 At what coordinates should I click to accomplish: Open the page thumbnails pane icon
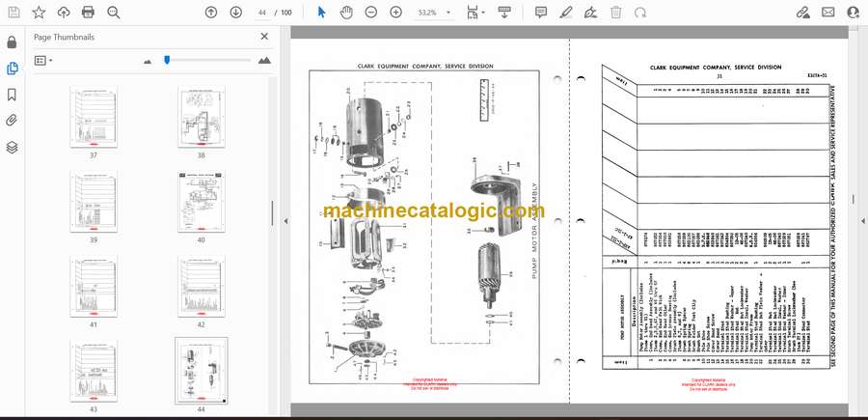pos(12,69)
